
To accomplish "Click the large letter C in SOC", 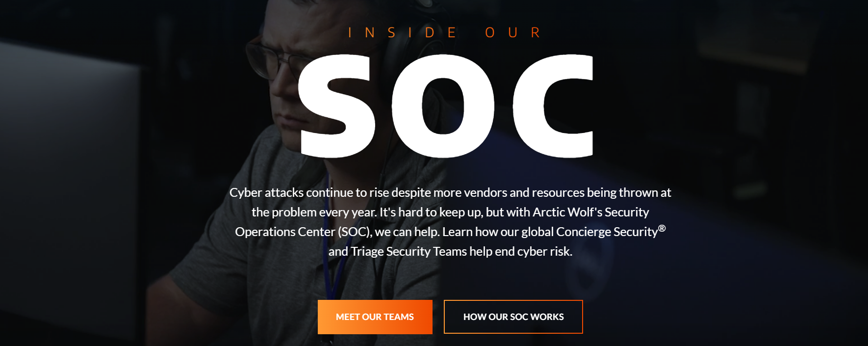I will (553, 106).
